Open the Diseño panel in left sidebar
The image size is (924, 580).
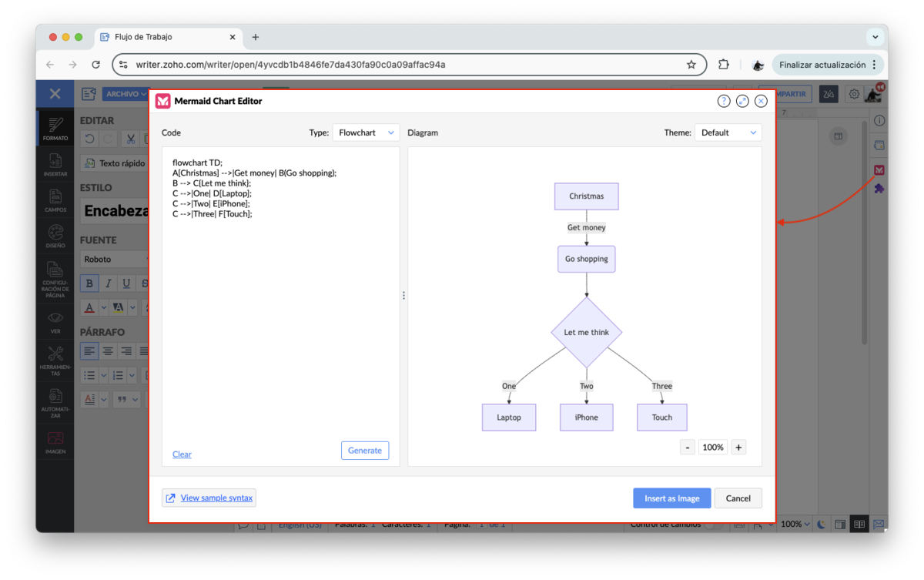(x=55, y=236)
